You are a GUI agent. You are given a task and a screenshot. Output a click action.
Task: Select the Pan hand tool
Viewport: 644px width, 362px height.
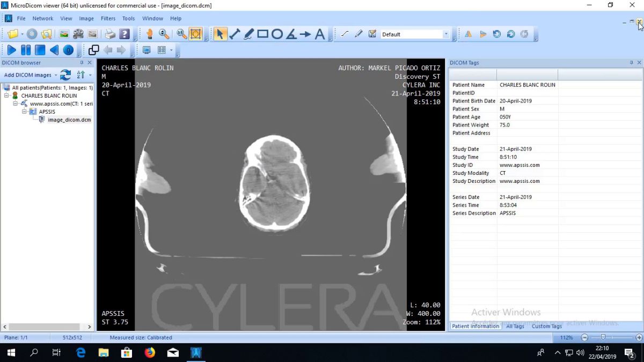(x=150, y=34)
